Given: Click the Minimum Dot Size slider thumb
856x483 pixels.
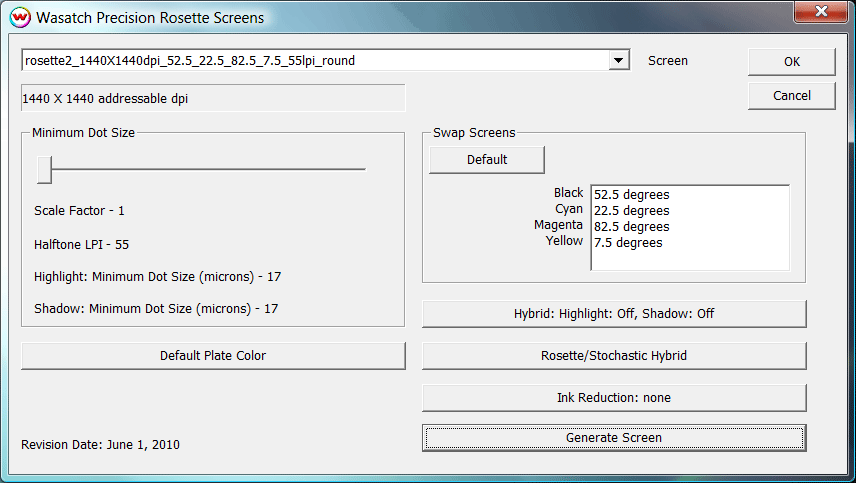Looking at the screenshot, I should pyautogui.click(x=44, y=170).
